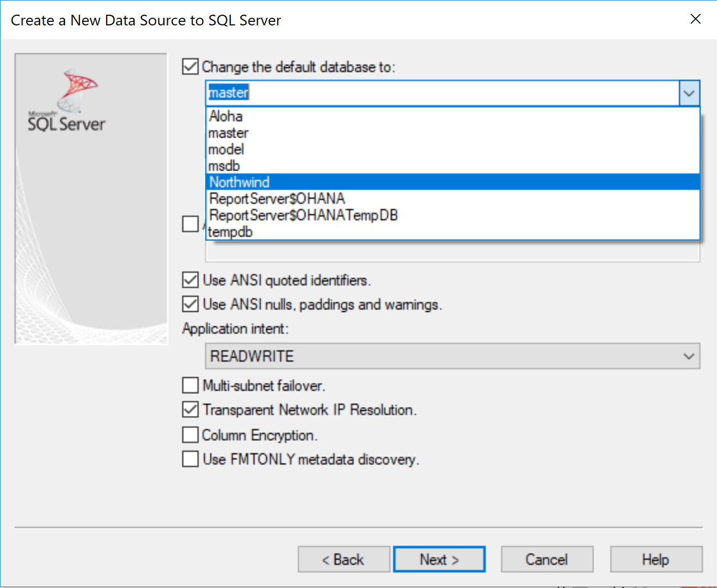Screen dimensions: 717x588
Task: Uncheck Change the default database to
Action: [190, 67]
